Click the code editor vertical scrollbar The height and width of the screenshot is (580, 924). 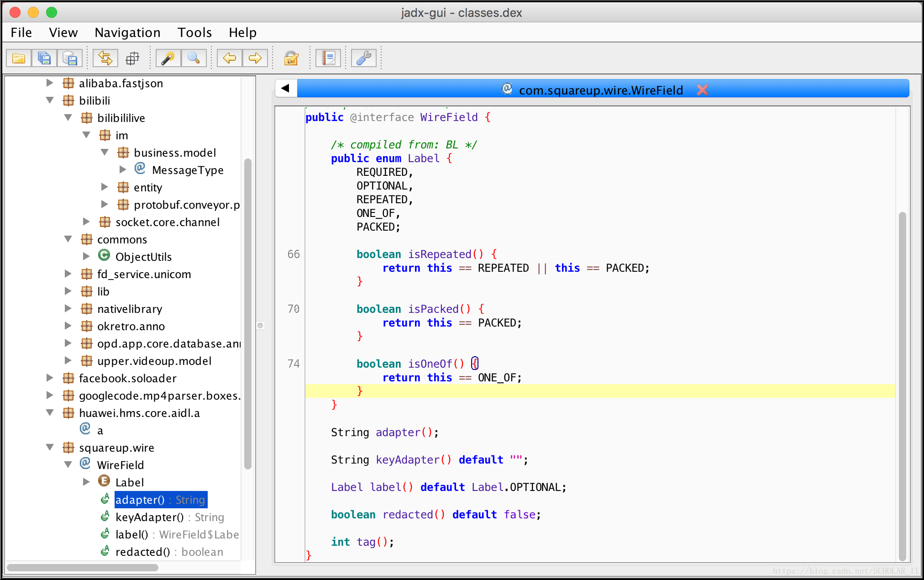point(902,386)
